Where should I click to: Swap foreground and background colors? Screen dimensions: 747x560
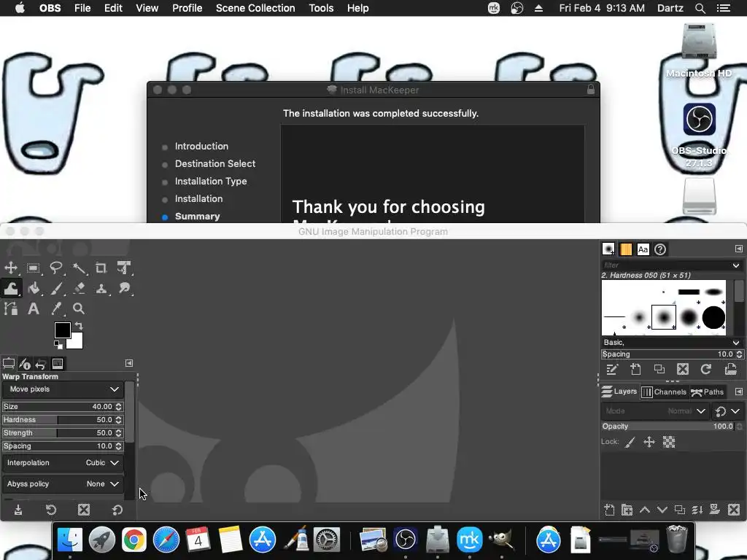[x=79, y=326]
